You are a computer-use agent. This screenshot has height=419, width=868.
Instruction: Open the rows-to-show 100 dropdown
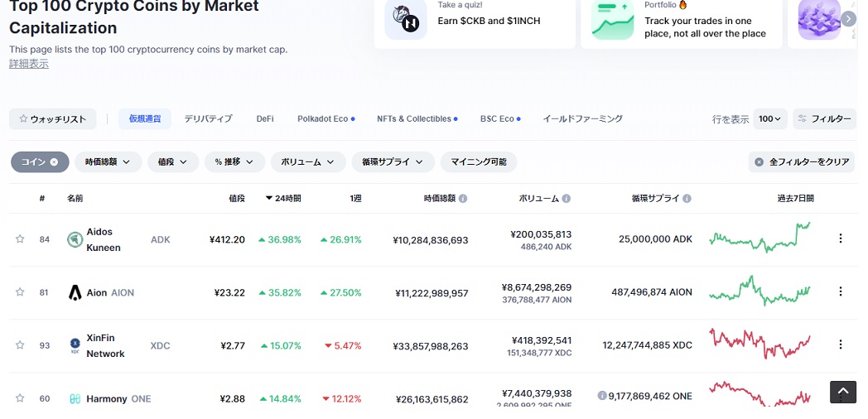click(770, 119)
